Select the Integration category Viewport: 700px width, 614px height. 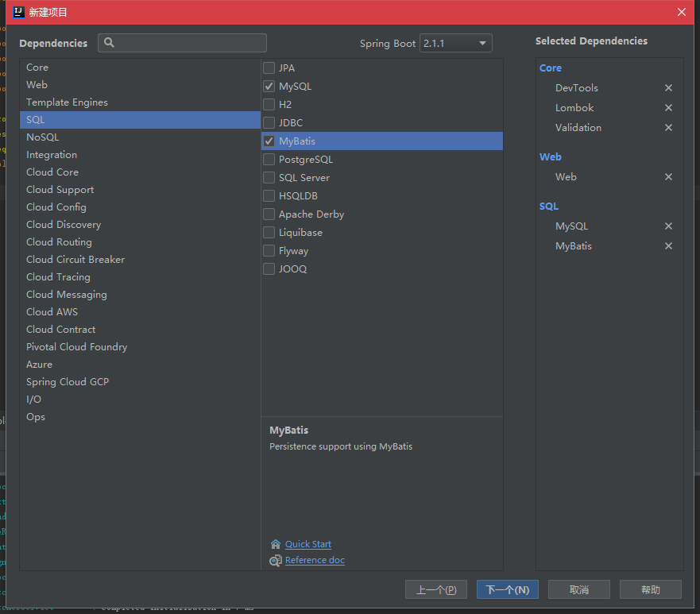click(140, 154)
